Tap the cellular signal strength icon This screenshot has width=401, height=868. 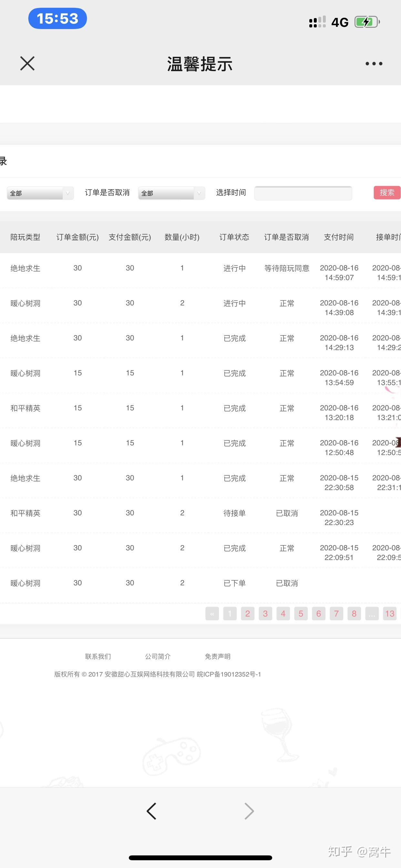pos(317,22)
